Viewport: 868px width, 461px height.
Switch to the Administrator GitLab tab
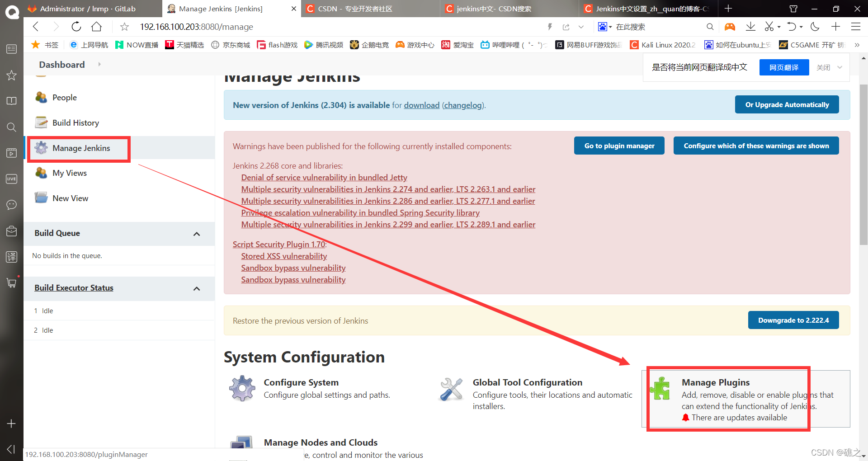click(93, 9)
